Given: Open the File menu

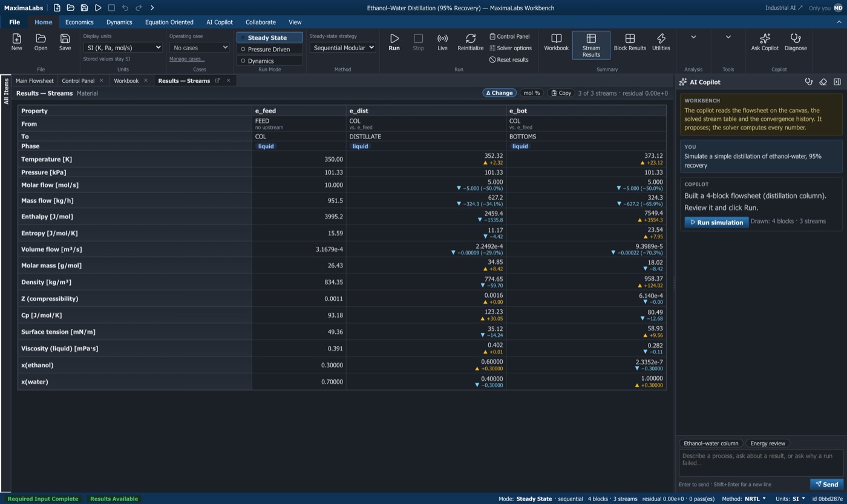Looking at the screenshot, I should (x=15, y=22).
